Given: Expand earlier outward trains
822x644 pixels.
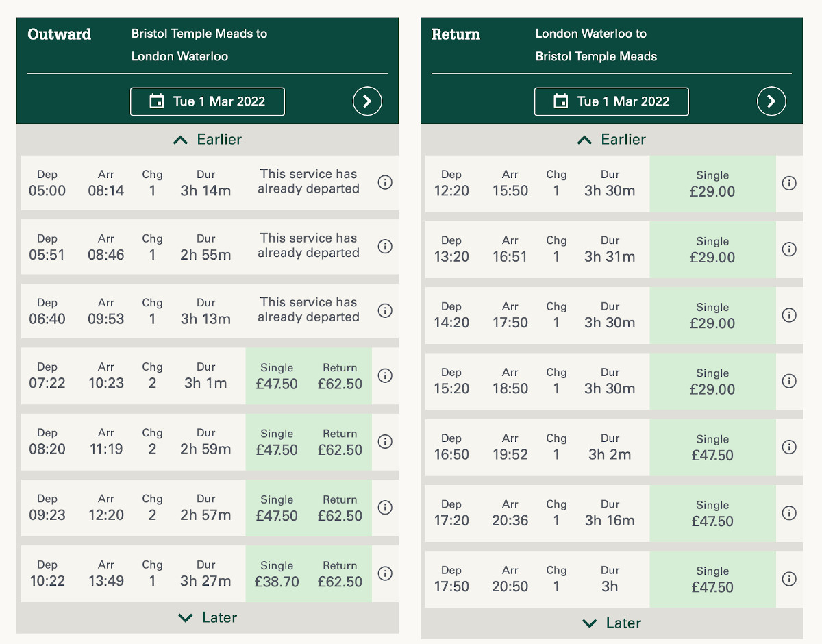Looking at the screenshot, I should tap(208, 140).
